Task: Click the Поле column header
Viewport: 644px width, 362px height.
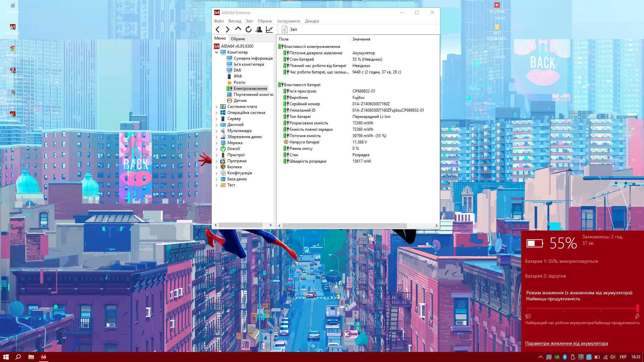Action: pyautogui.click(x=313, y=39)
